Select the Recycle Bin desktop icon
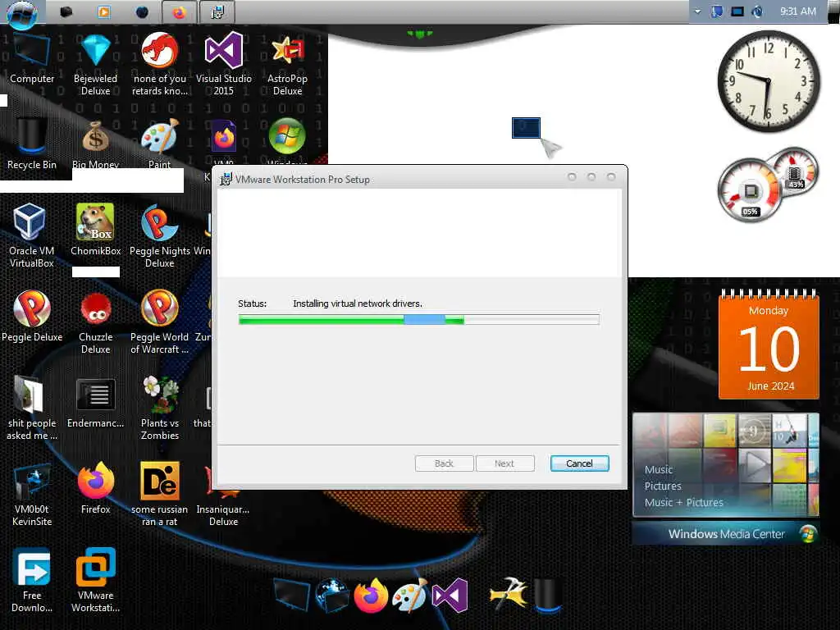 pyautogui.click(x=32, y=144)
